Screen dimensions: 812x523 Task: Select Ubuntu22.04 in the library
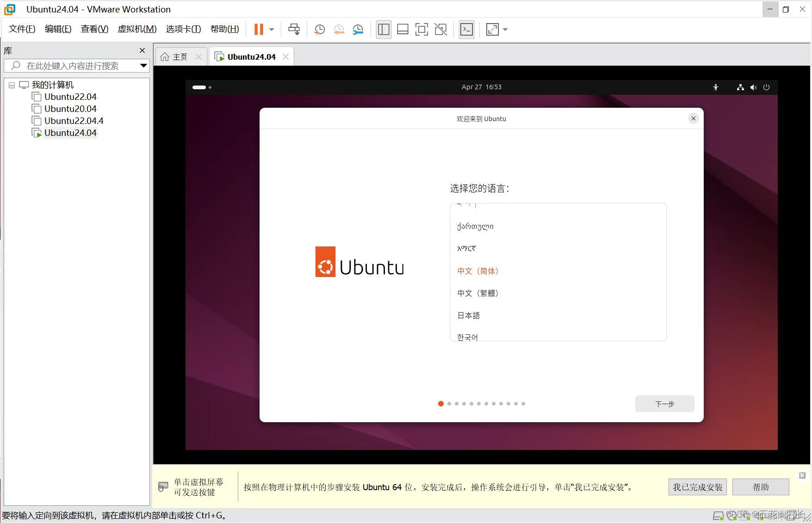click(x=70, y=97)
